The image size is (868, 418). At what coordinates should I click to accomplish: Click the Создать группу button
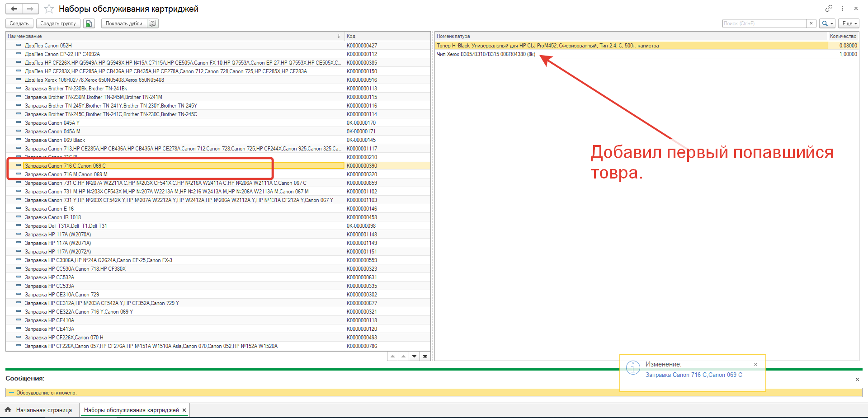pos(58,23)
